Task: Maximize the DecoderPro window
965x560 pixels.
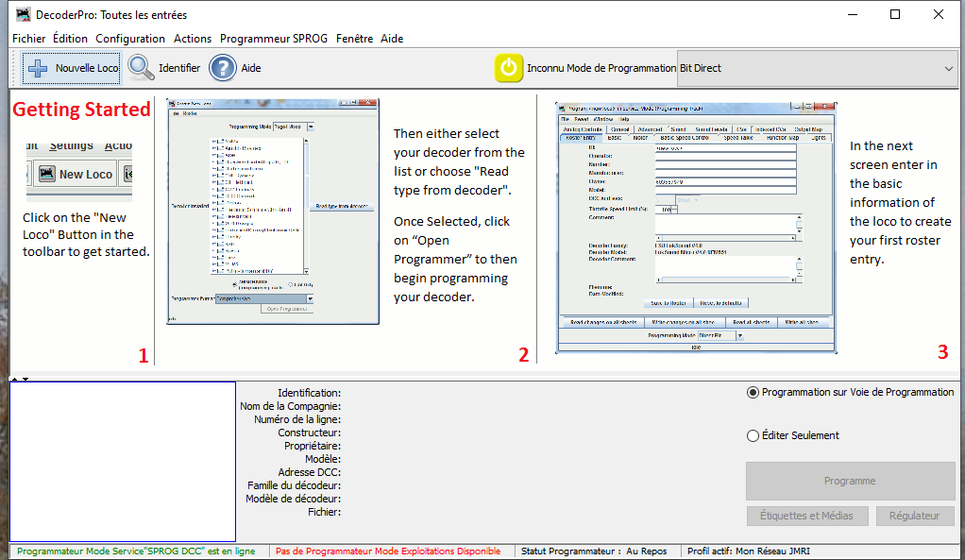Action: [895, 14]
